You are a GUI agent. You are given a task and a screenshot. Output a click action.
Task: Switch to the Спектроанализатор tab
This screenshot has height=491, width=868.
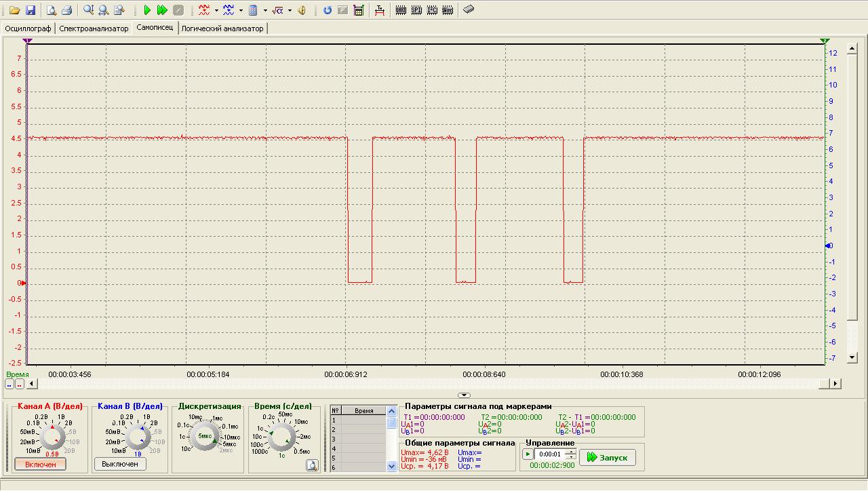tap(94, 28)
